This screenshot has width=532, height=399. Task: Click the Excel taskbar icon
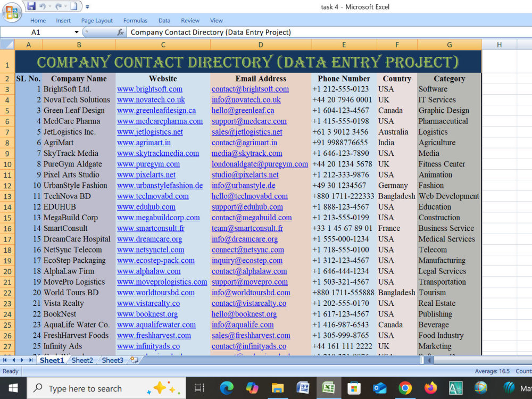pos(328,388)
